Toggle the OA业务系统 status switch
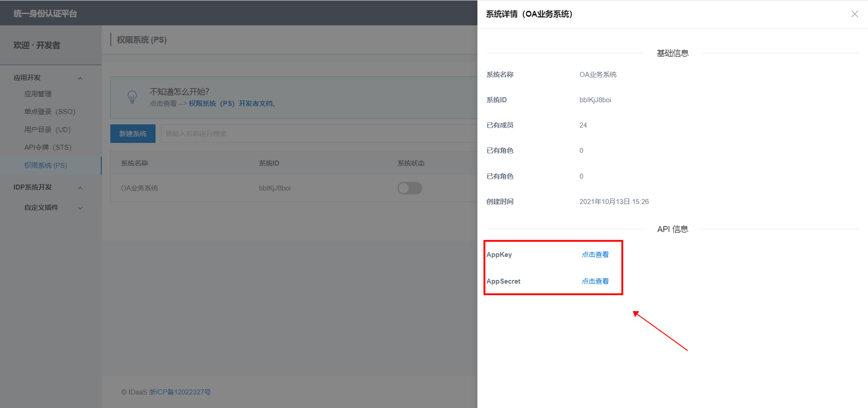This screenshot has height=408, width=868. [410, 188]
